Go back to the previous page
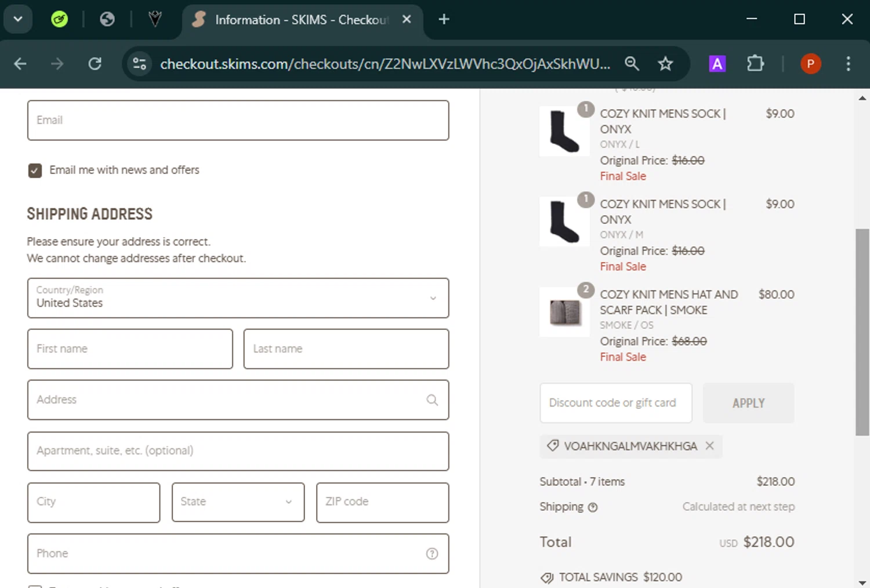 tap(20, 64)
